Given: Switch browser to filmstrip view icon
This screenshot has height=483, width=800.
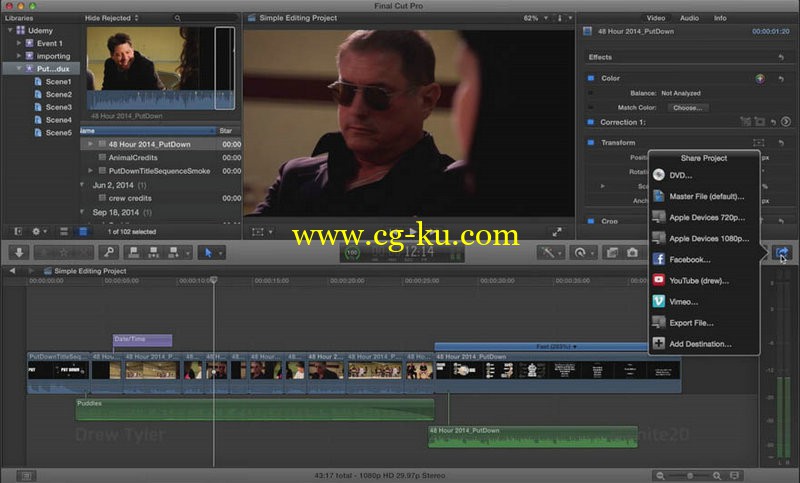Looking at the screenshot, I should coord(64,232).
